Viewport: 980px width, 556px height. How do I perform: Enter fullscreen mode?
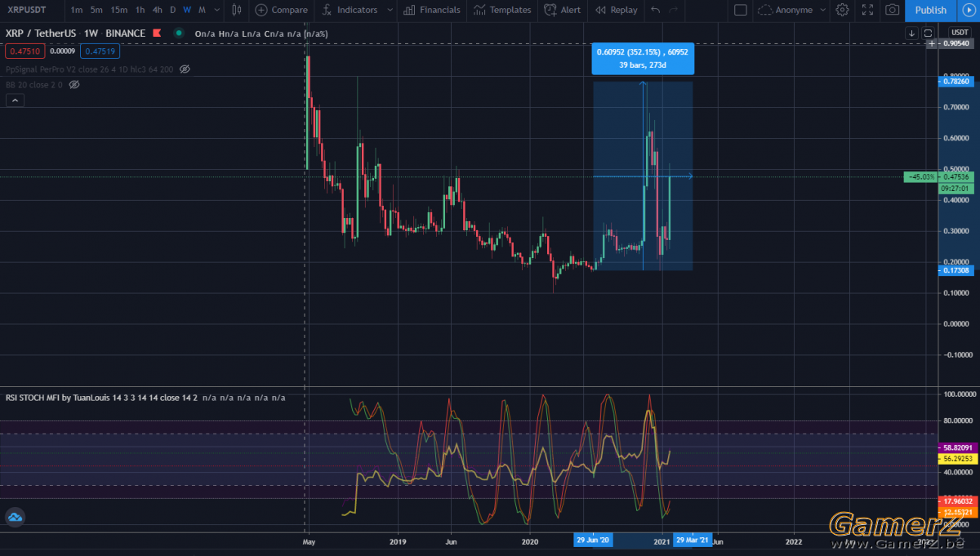click(x=867, y=10)
